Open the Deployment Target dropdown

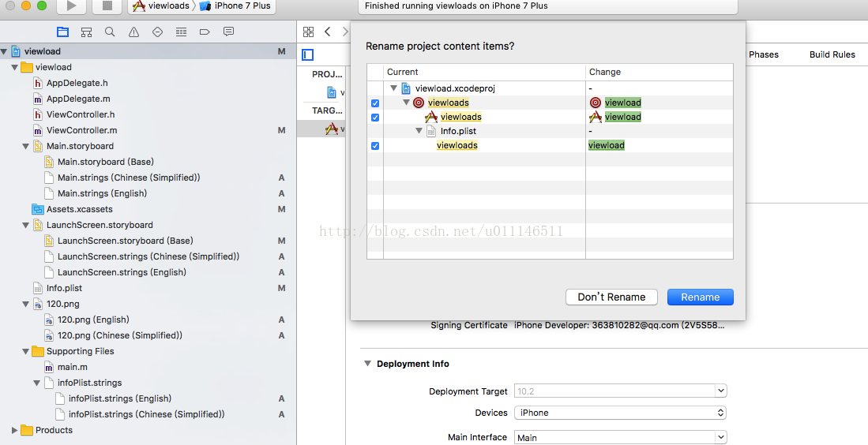pyautogui.click(x=720, y=391)
